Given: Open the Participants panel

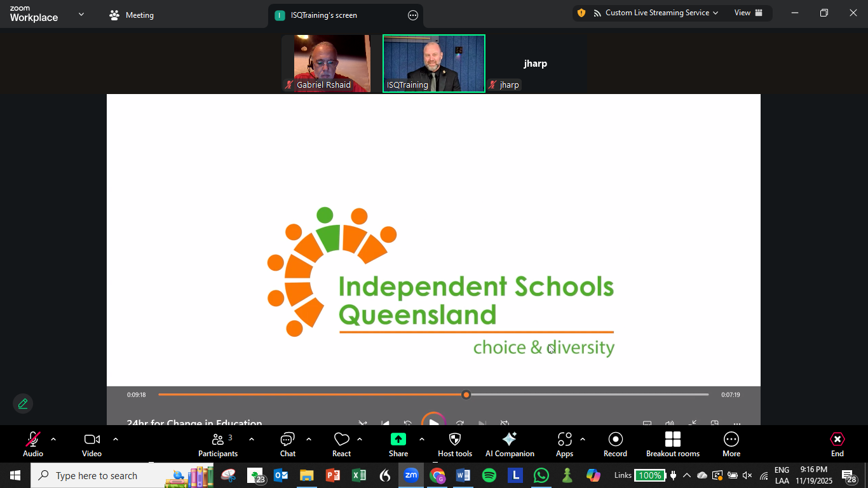Looking at the screenshot, I should (x=218, y=444).
